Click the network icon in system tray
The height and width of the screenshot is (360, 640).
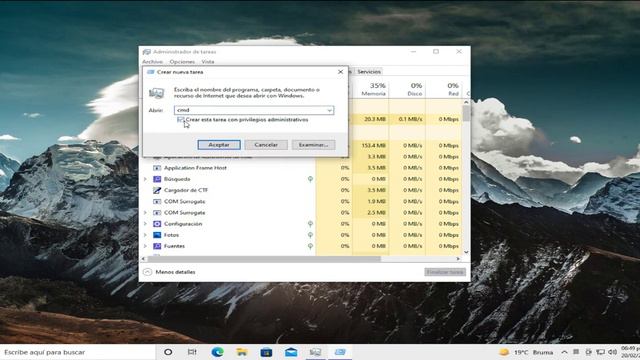click(x=600, y=352)
